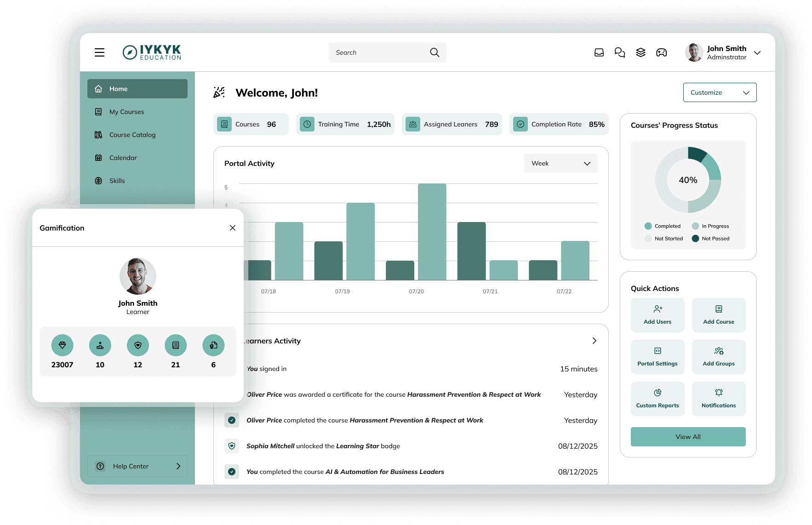Open the inbox icon in the header
This screenshot has width=812, height=525.
(x=599, y=52)
